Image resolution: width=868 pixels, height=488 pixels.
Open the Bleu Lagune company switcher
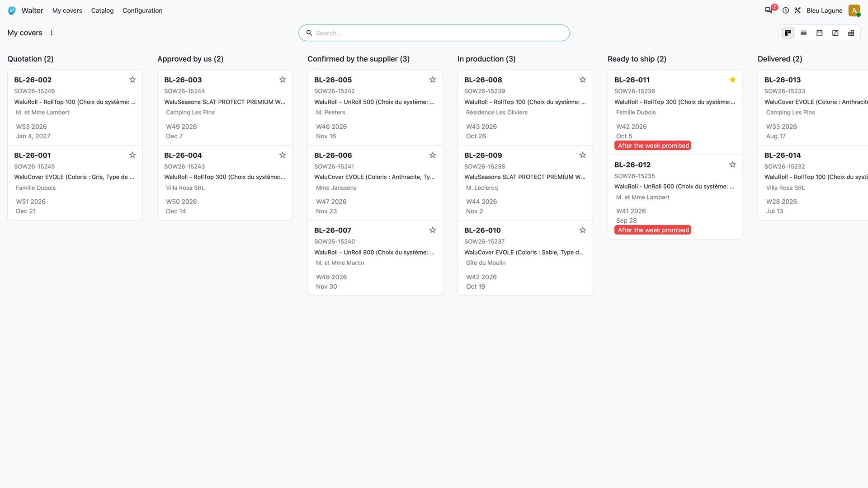824,10
